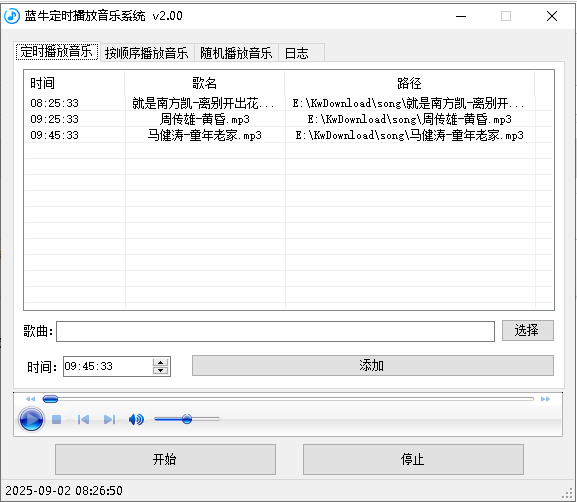
Task: Click the rewind double-arrow icon
Action: 30,399
